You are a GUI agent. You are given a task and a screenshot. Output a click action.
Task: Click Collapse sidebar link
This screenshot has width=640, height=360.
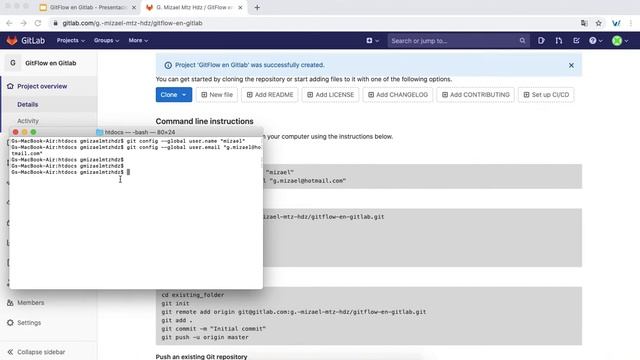[x=41, y=352]
